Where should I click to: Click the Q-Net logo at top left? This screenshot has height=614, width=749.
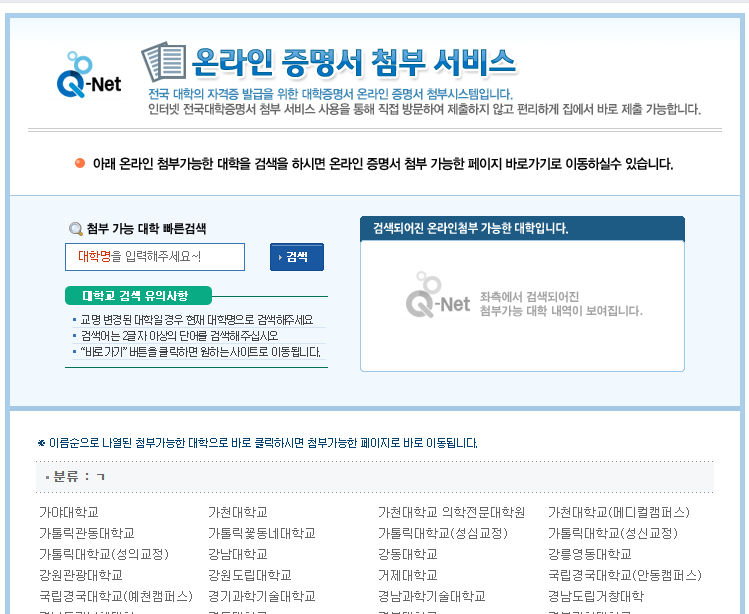tap(89, 75)
